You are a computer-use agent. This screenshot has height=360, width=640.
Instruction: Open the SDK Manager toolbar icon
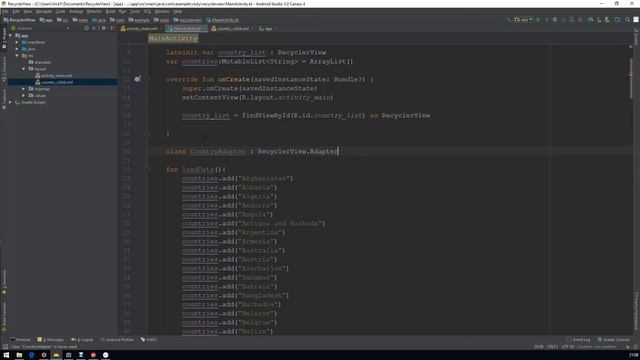point(607,20)
